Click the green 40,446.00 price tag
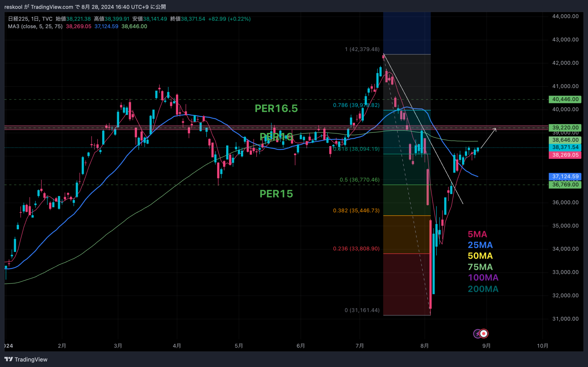 pos(565,99)
